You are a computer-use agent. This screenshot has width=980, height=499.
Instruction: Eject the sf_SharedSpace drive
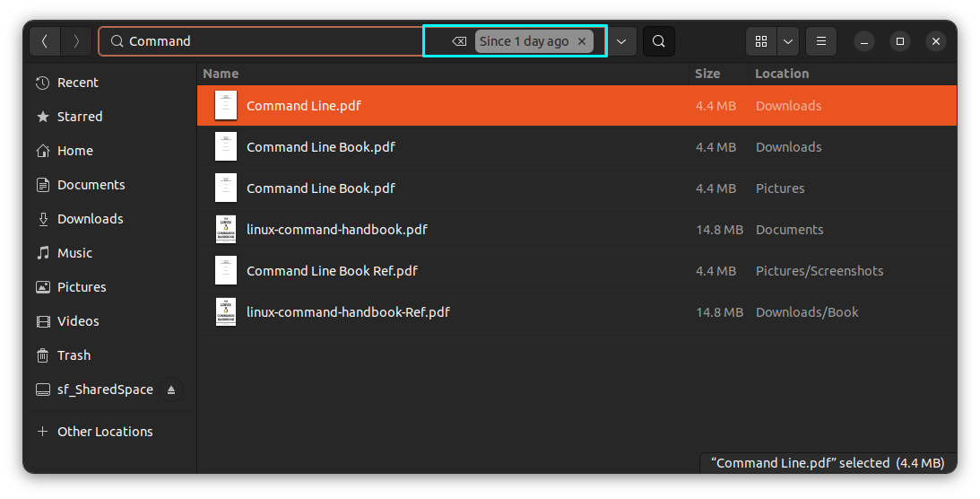(x=171, y=390)
